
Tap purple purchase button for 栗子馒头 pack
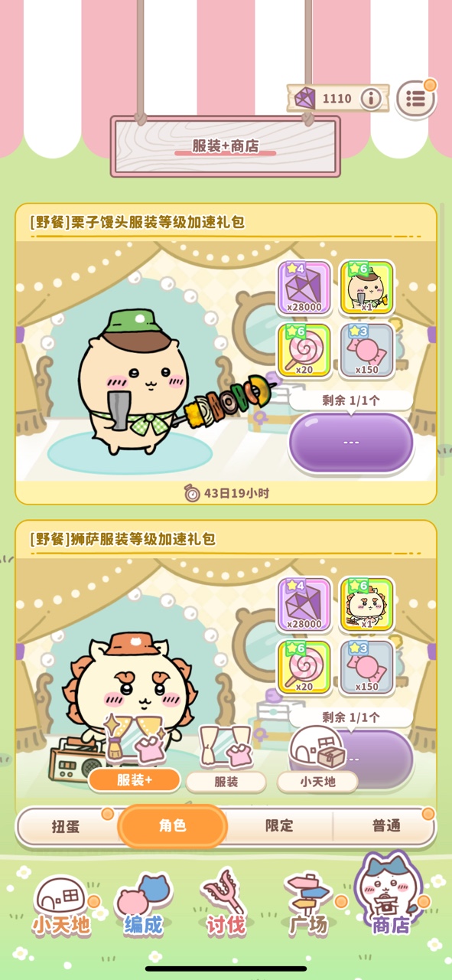351,443
